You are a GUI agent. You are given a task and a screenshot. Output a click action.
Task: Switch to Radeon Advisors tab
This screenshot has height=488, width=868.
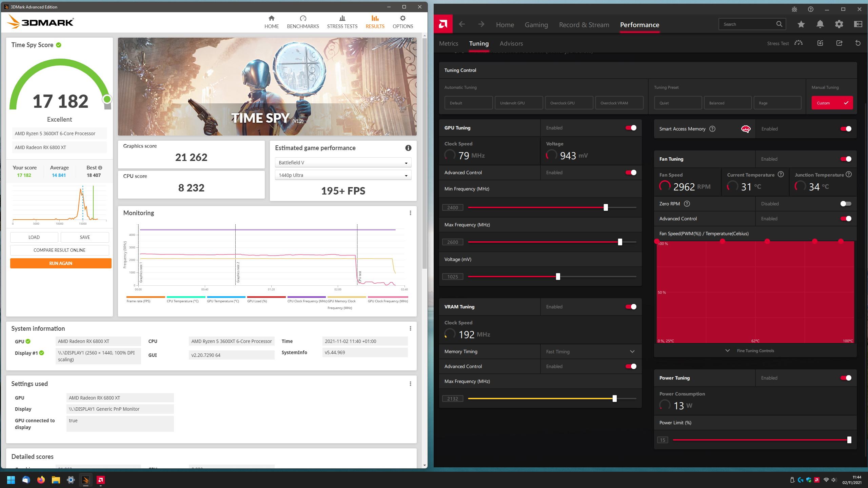pyautogui.click(x=511, y=43)
